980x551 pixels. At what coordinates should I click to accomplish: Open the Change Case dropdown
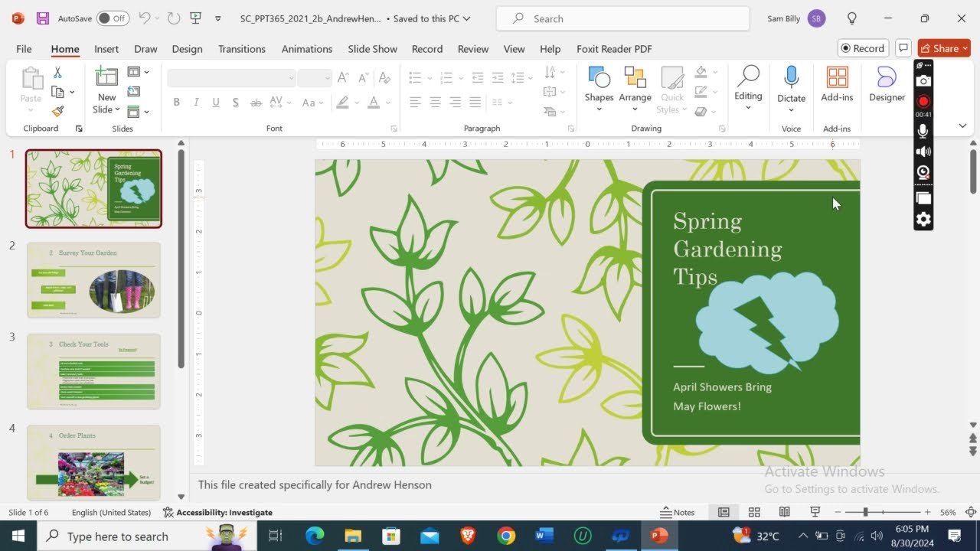click(x=312, y=103)
